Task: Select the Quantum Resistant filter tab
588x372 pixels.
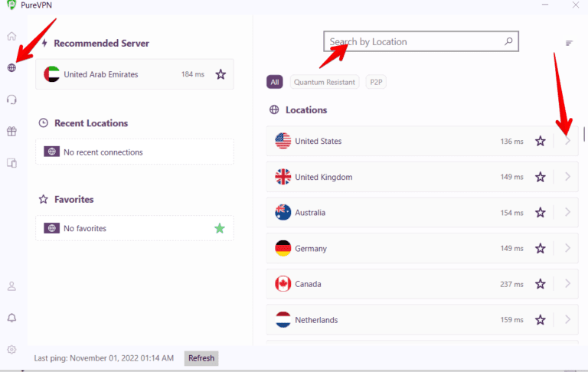Action: point(325,81)
